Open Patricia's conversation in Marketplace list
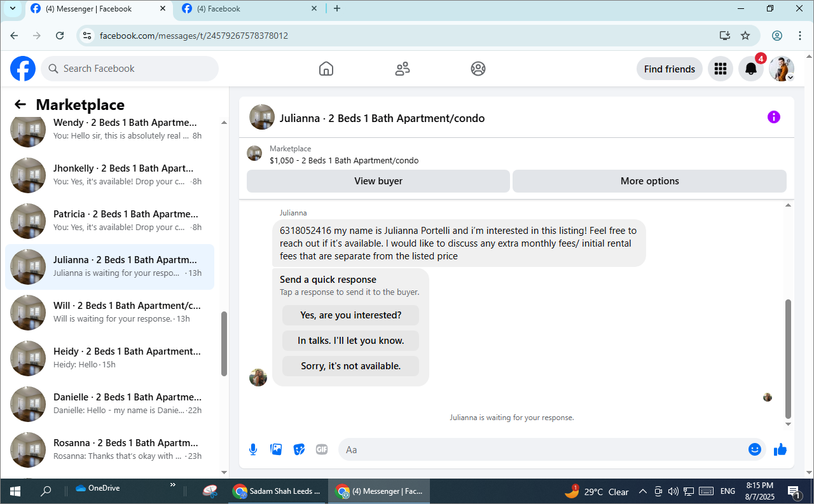The image size is (814, 504). click(110, 221)
